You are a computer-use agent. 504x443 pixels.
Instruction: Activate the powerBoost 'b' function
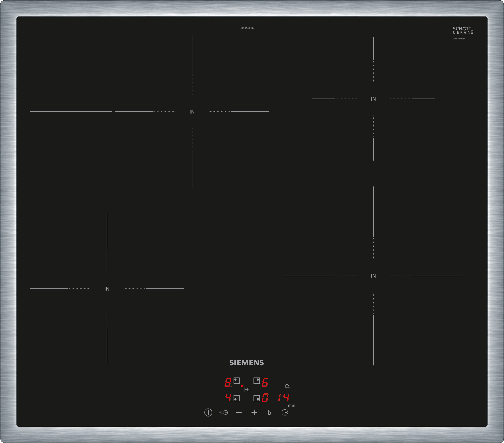269,413
